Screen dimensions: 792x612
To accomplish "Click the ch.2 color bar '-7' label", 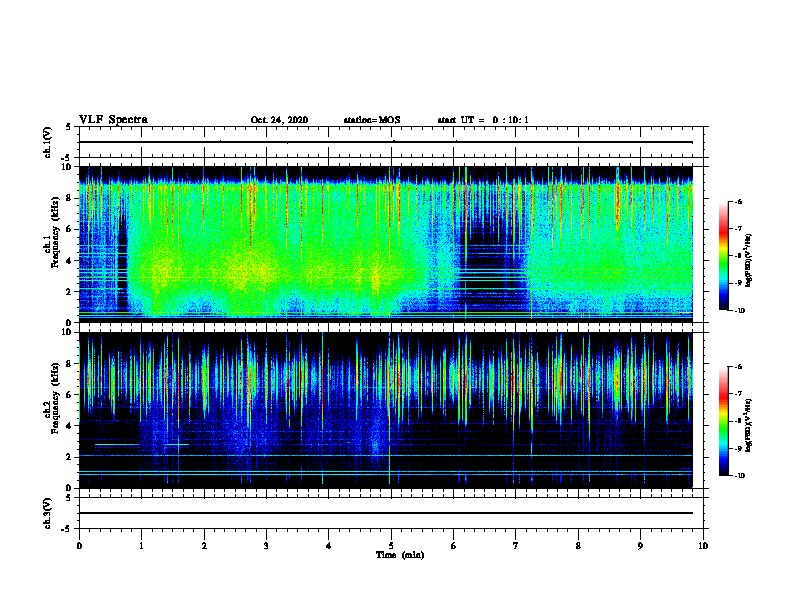I will coord(738,394).
